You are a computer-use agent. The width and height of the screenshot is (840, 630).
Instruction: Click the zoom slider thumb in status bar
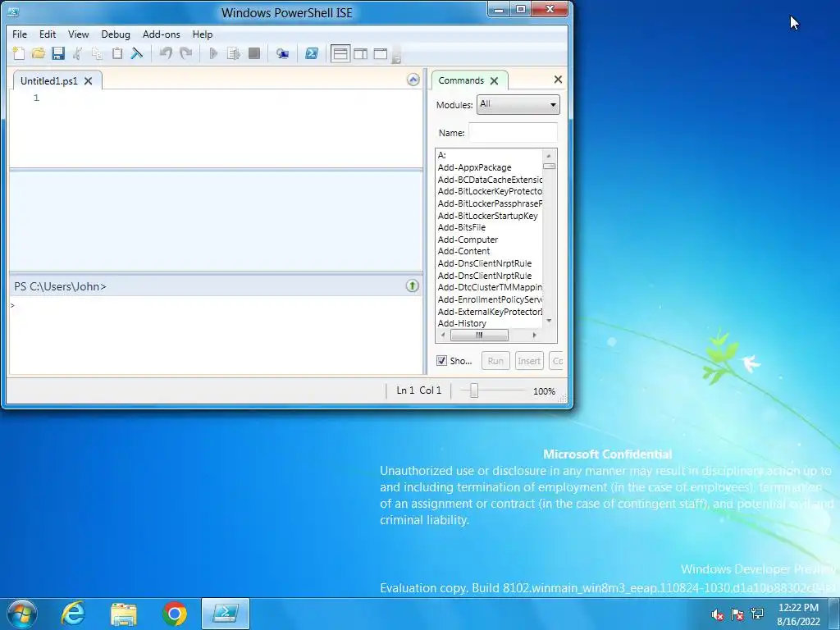point(473,391)
